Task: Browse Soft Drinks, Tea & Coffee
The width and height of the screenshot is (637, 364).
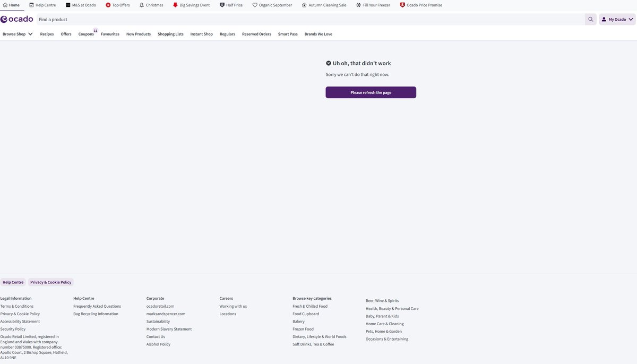Action: [313, 344]
